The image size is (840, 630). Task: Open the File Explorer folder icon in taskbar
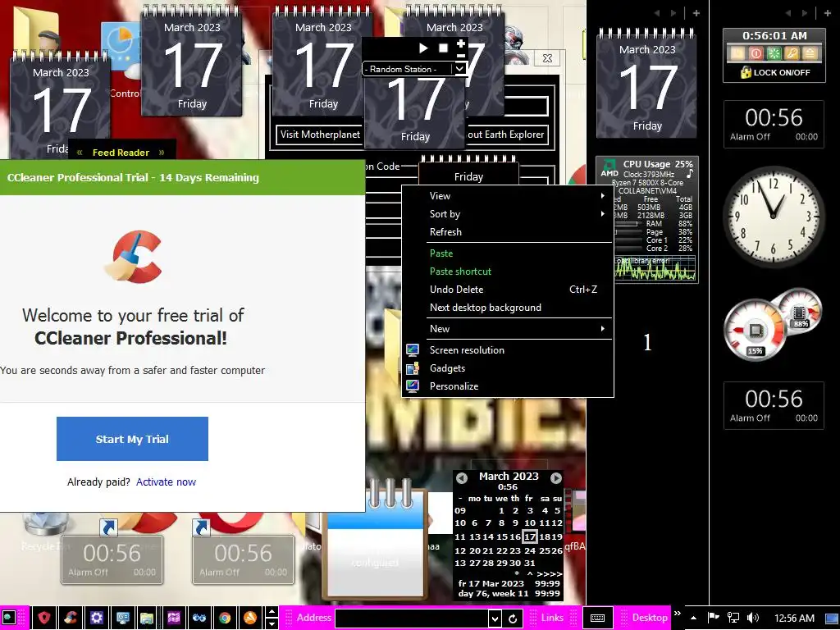[x=147, y=618]
